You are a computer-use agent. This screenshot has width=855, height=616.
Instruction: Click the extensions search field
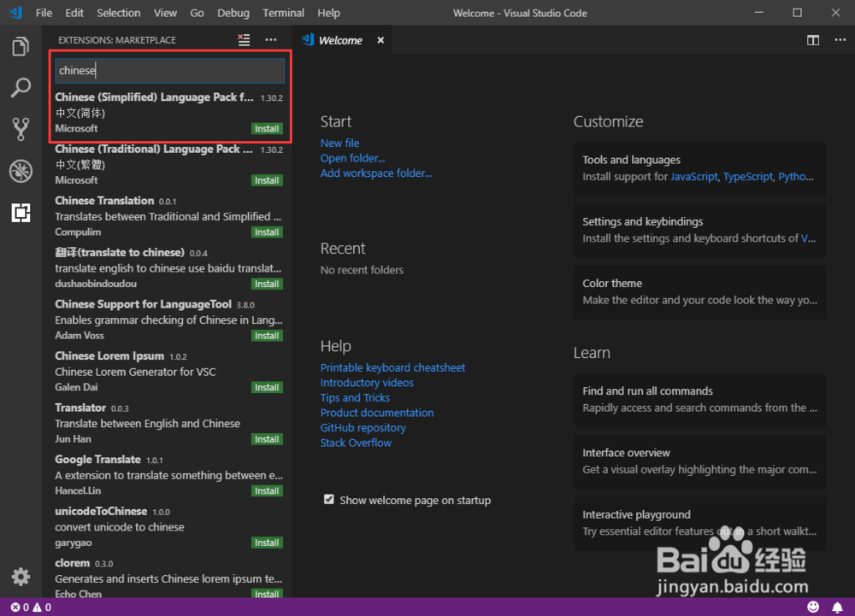pyautogui.click(x=169, y=70)
